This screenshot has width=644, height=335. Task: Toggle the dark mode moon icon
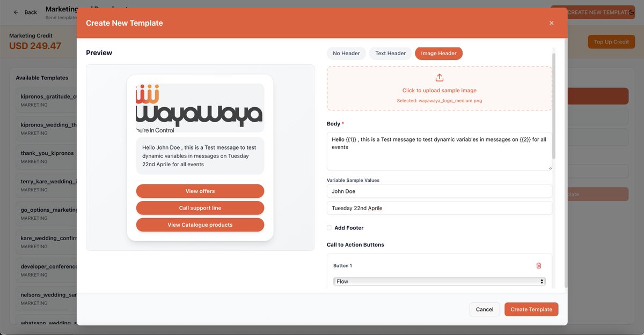(631, 12)
